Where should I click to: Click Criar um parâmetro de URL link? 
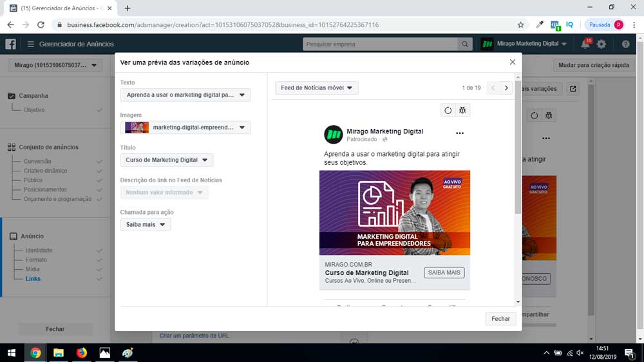pos(194,336)
